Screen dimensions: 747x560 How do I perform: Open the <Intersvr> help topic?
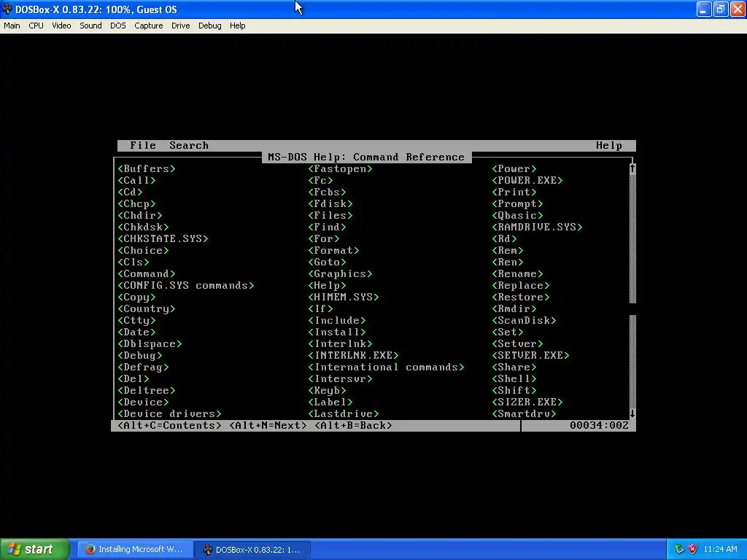tap(340, 378)
